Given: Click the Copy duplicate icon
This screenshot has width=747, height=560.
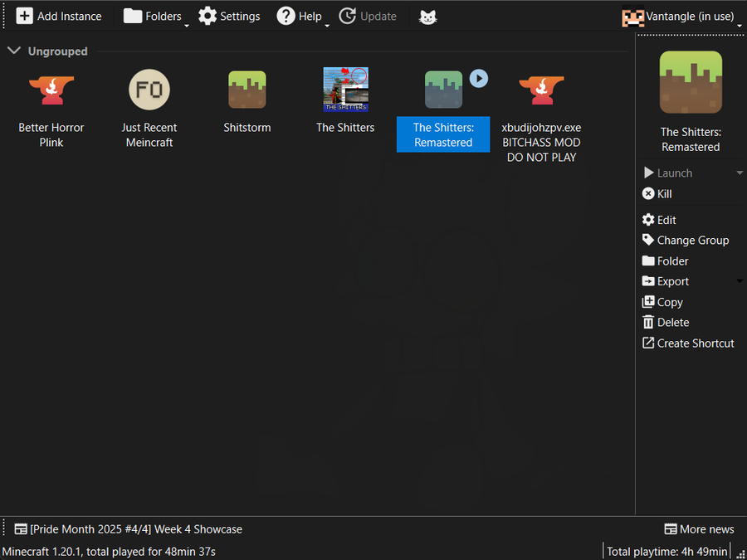Looking at the screenshot, I should coord(648,301).
